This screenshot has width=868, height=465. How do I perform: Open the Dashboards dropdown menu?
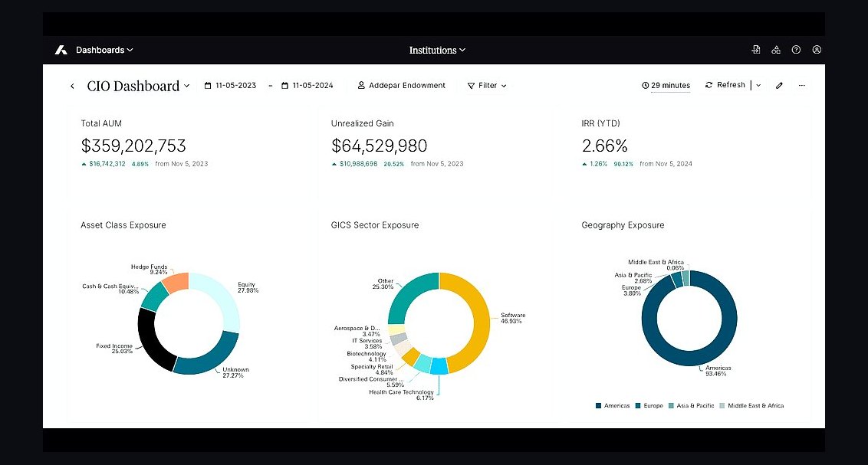tap(104, 50)
